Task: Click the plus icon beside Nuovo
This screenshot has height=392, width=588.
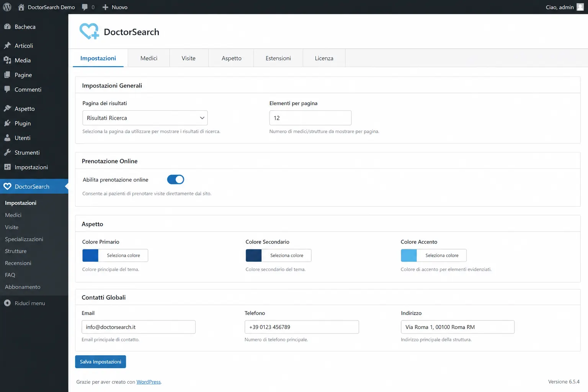Action: (105, 7)
